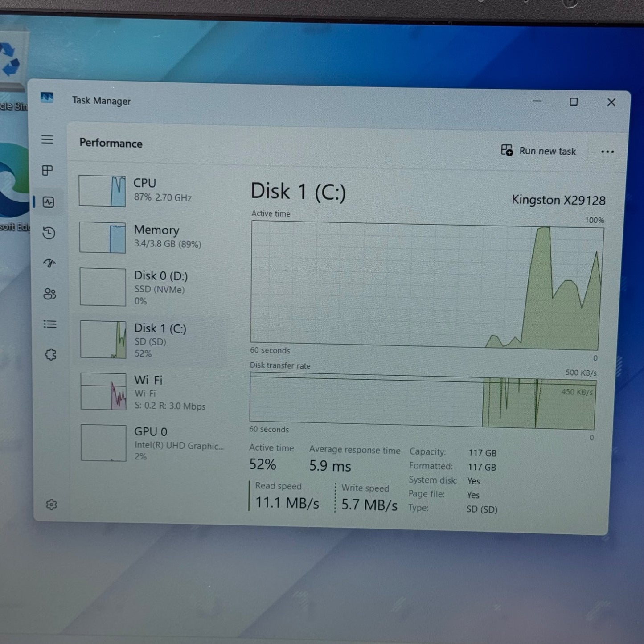Open GPU 0 performance graph
This screenshot has height=644, width=644.
click(x=152, y=443)
